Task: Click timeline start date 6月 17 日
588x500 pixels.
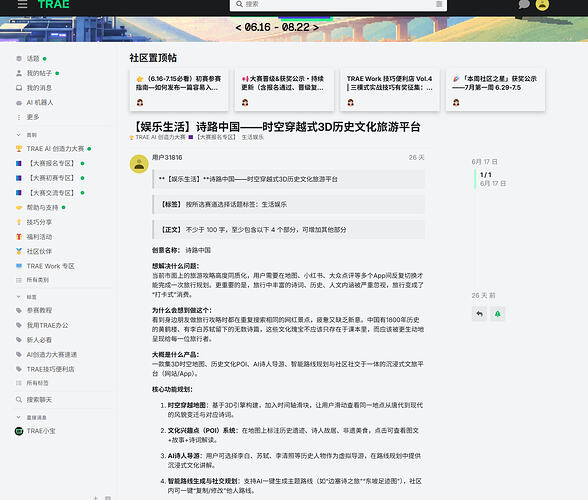Action: (484, 162)
